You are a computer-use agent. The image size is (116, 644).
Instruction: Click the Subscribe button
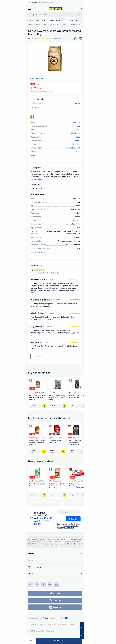tap(73, 519)
